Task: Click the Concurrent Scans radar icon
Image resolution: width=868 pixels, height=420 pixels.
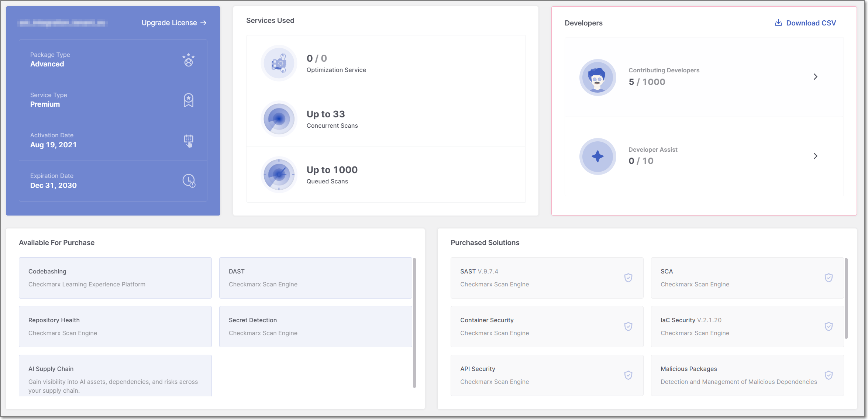Action: click(279, 119)
